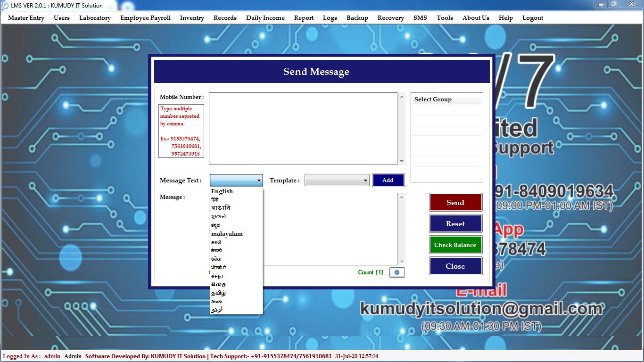The height and width of the screenshot is (362, 644).
Task: Collapse the Message Text dropdown arrow
Action: pyautogui.click(x=259, y=181)
